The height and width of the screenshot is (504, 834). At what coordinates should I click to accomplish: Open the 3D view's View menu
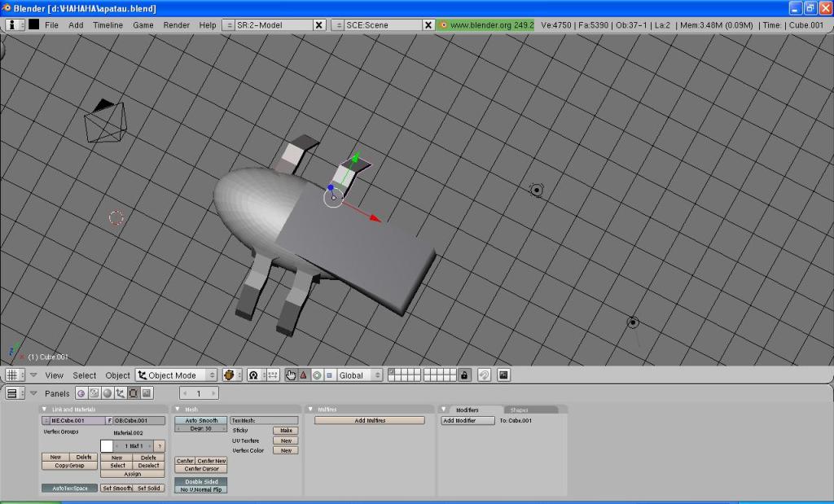pyautogui.click(x=55, y=375)
